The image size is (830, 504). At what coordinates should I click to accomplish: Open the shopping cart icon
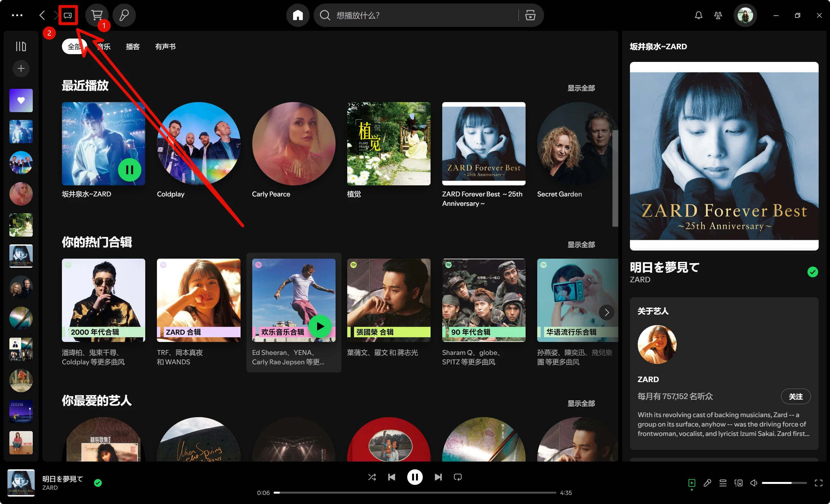[97, 15]
